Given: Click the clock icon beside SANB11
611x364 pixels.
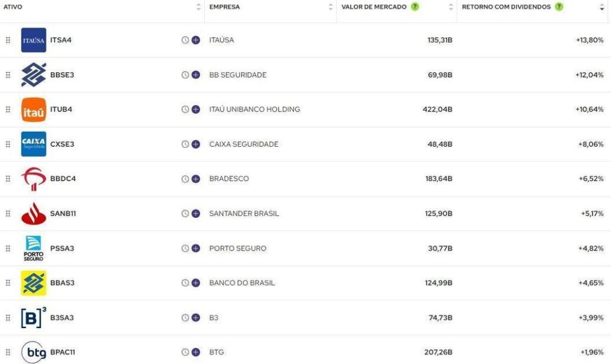Looking at the screenshot, I should tap(185, 214).
